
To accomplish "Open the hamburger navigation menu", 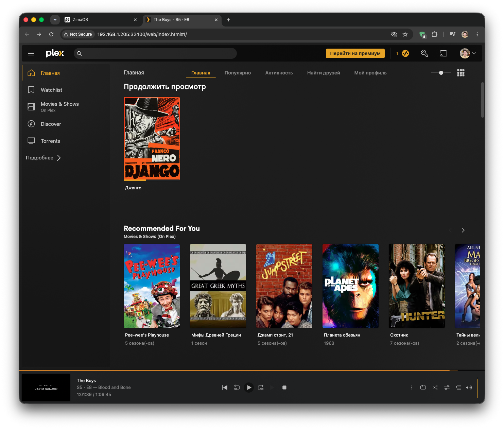I will (31, 53).
